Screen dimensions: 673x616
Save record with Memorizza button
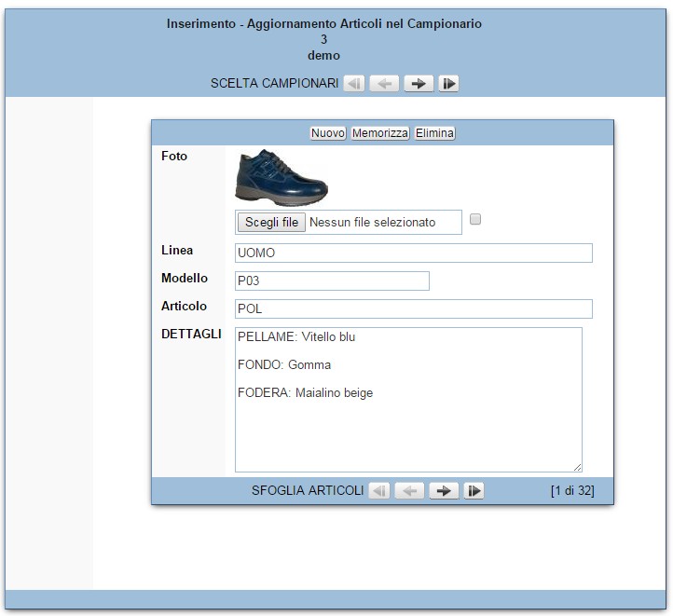380,133
